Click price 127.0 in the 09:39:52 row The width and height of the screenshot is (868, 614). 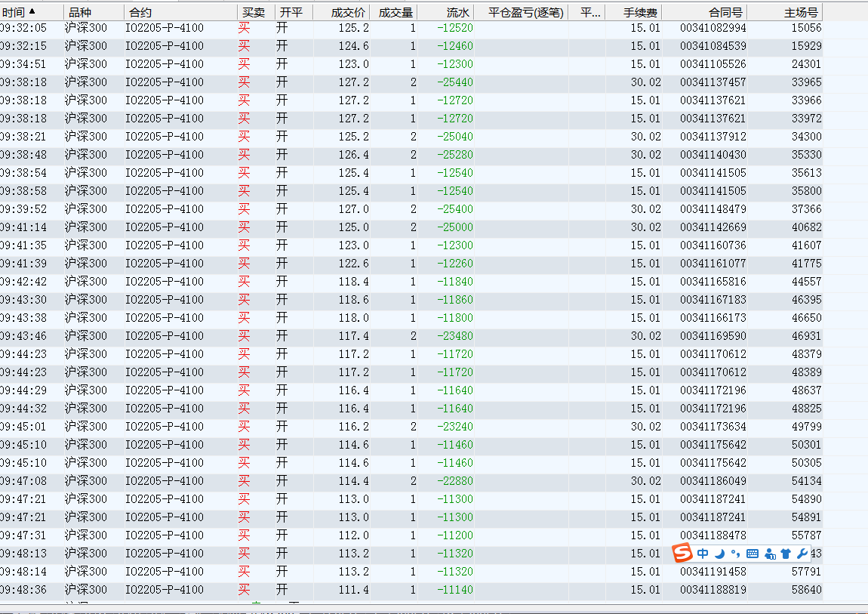point(354,209)
